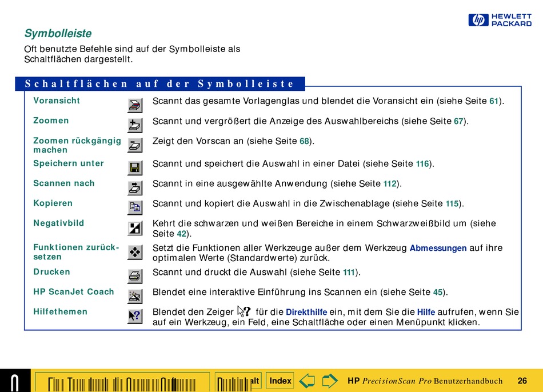Go to the next page with the right arrow
This screenshot has width=543, height=392.
329,381
